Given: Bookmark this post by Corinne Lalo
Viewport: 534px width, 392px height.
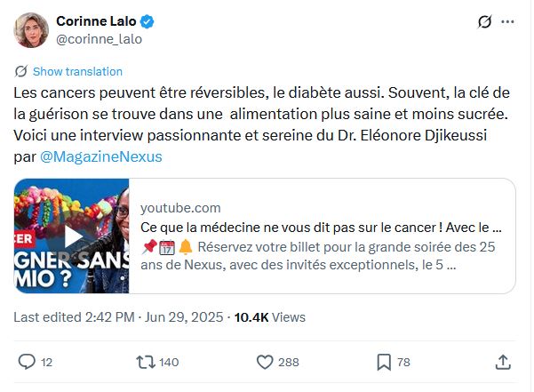Looking at the screenshot, I should [x=384, y=362].
